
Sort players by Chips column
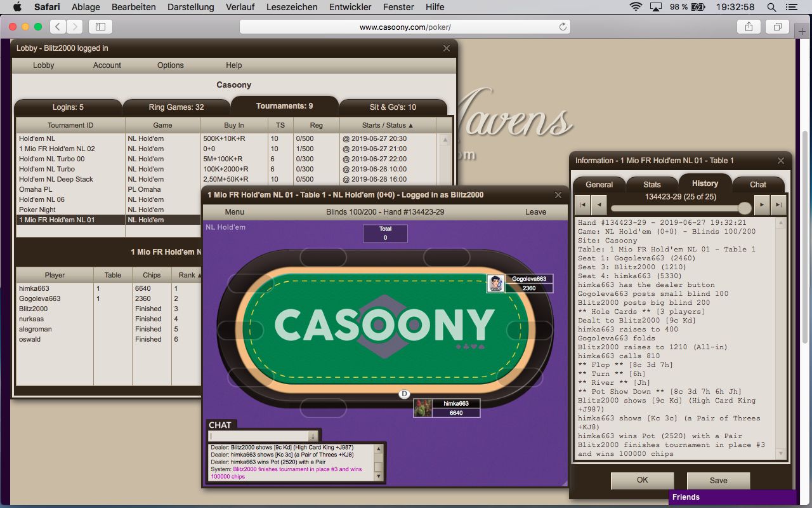pyautogui.click(x=152, y=275)
